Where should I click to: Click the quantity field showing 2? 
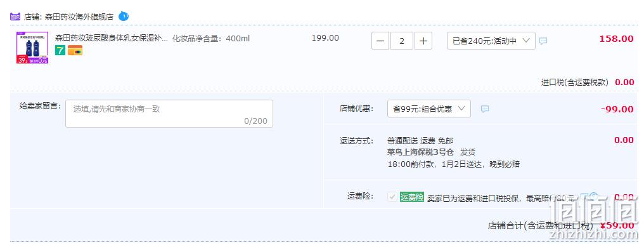coord(402,41)
